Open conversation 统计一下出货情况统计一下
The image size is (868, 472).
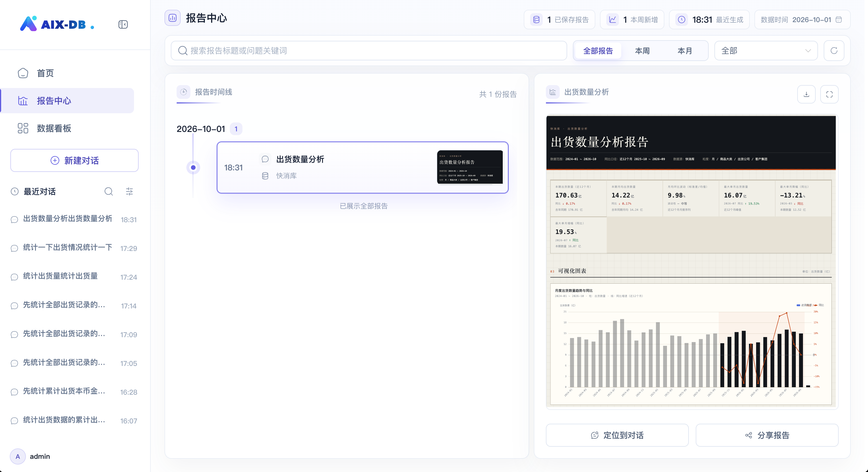click(74, 248)
